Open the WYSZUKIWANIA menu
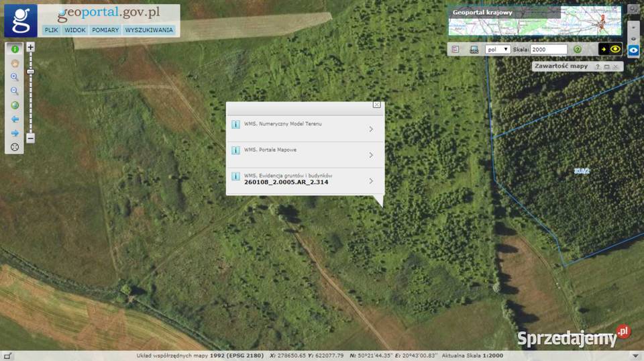The height and width of the screenshot is (361, 644). pyautogui.click(x=149, y=30)
